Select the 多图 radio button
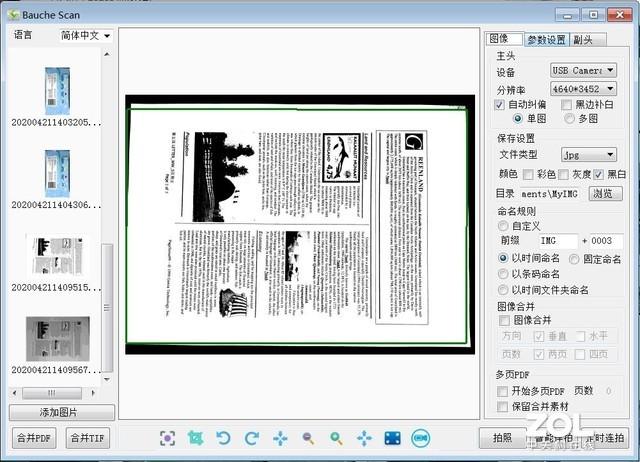Viewport: 640px width, 462px height. coord(569,119)
